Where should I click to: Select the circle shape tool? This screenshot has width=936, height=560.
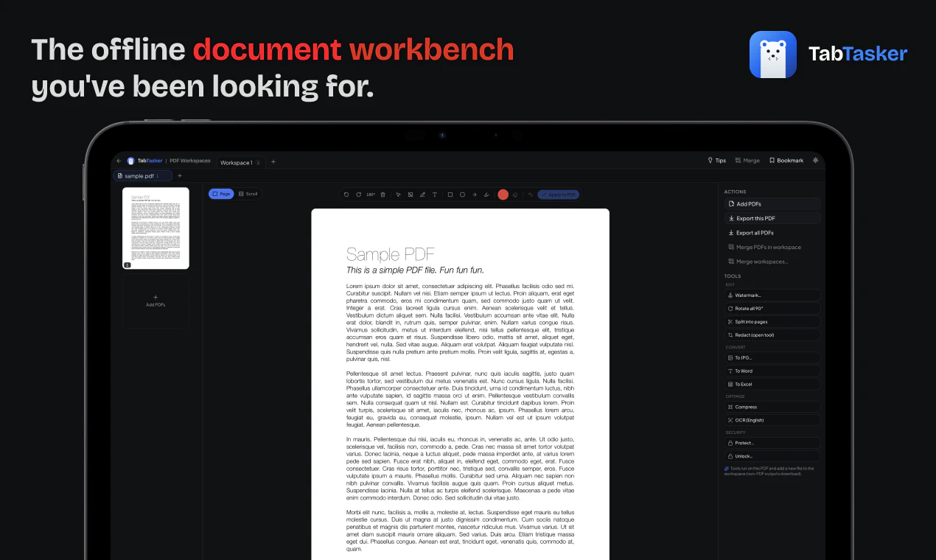click(x=462, y=195)
